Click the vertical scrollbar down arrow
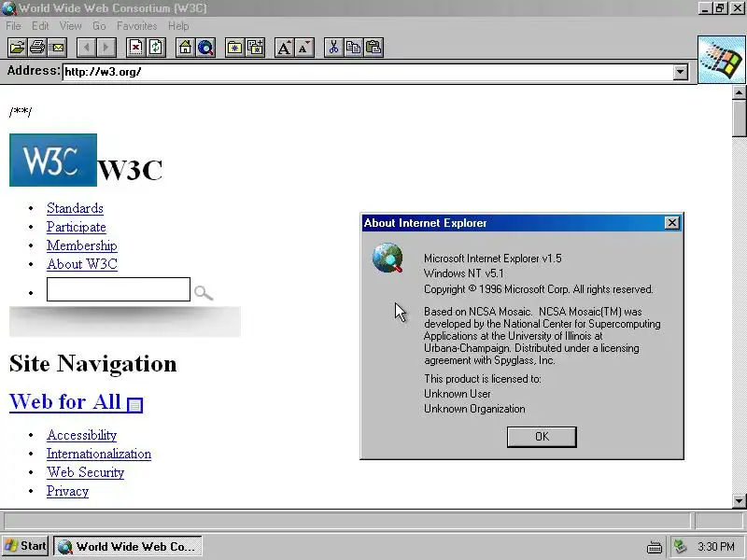Screen dimensions: 747x560 point(740,501)
